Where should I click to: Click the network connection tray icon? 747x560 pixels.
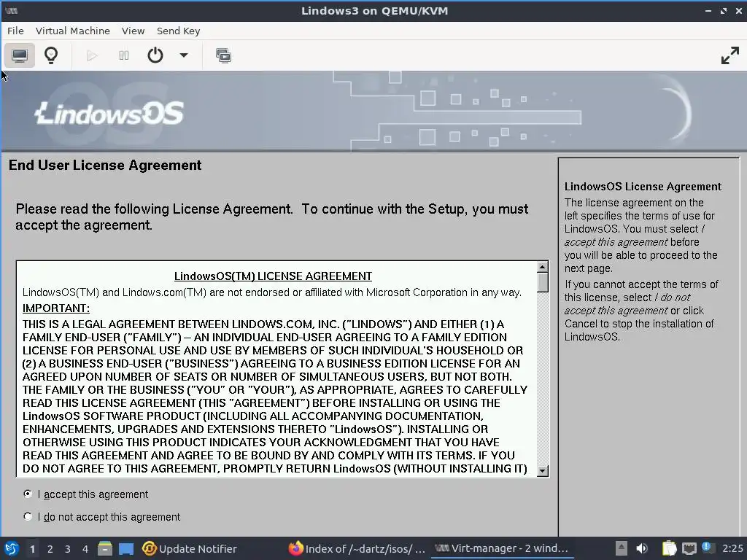[x=689, y=548]
